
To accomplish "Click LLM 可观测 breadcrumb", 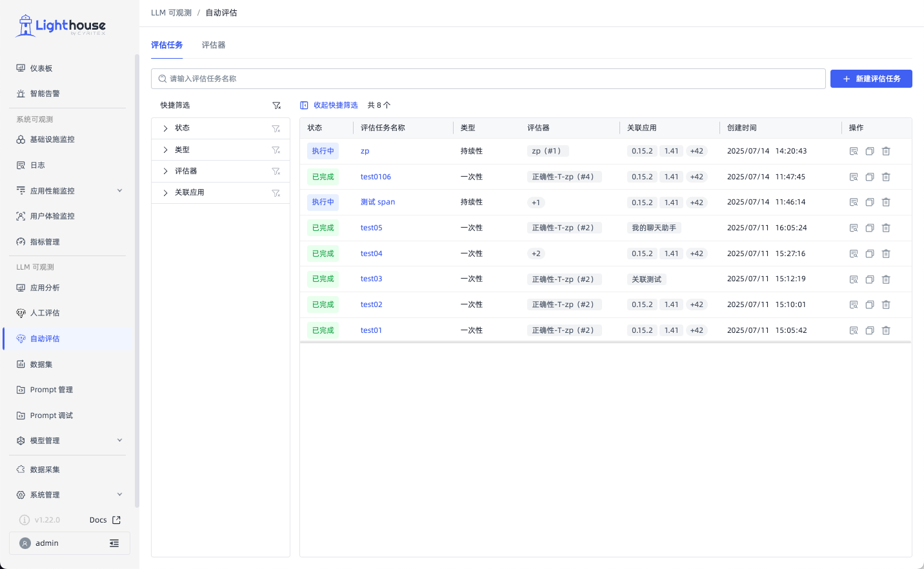I will pos(171,13).
